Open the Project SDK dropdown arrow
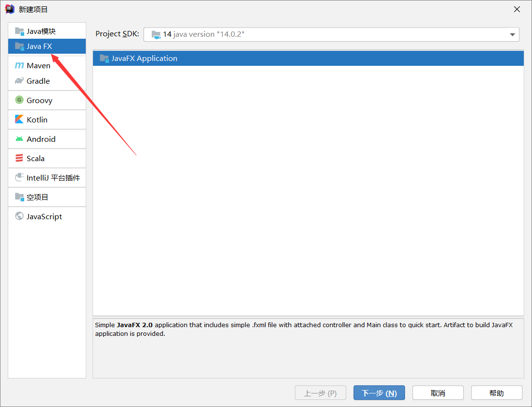 pos(512,34)
